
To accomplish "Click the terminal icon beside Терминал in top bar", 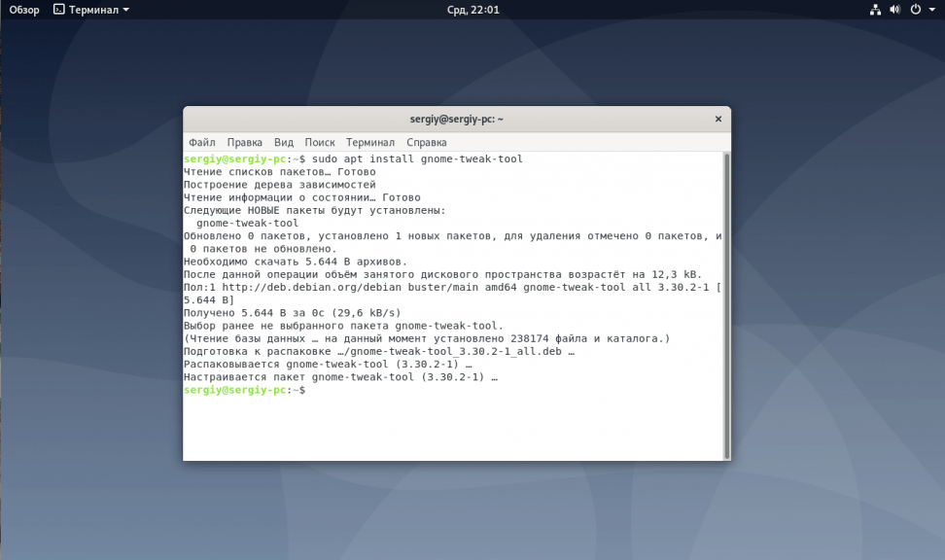I will coord(59,10).
